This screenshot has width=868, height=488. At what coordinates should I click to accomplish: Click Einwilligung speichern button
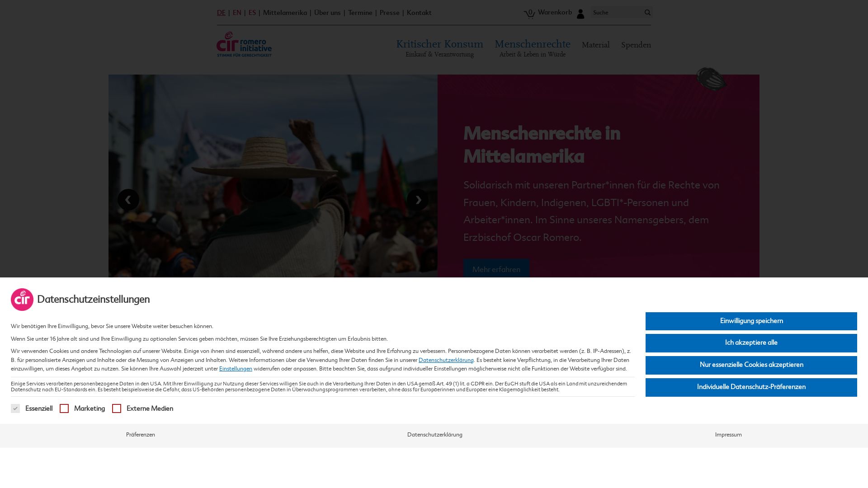751,321
